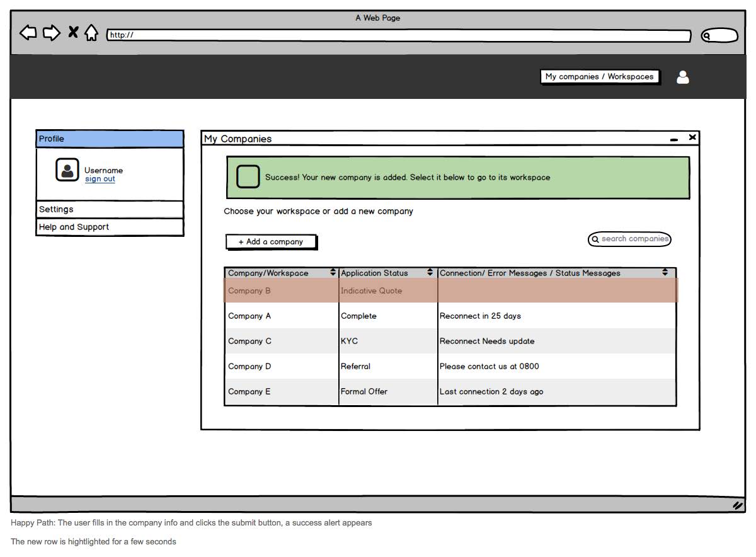Sort by Application Status column
The image size is (756, 557).
click(430, 273)
